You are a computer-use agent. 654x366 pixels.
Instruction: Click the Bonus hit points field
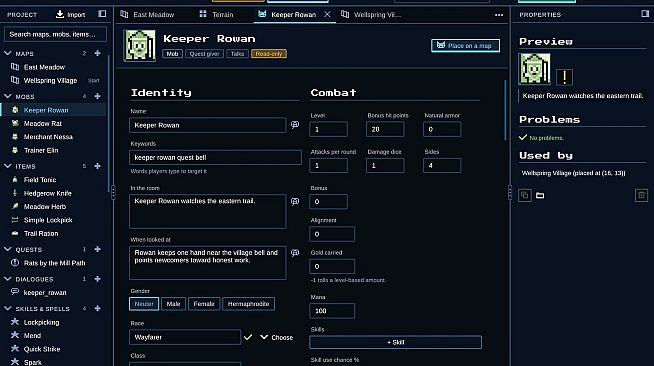coord(385,129)
